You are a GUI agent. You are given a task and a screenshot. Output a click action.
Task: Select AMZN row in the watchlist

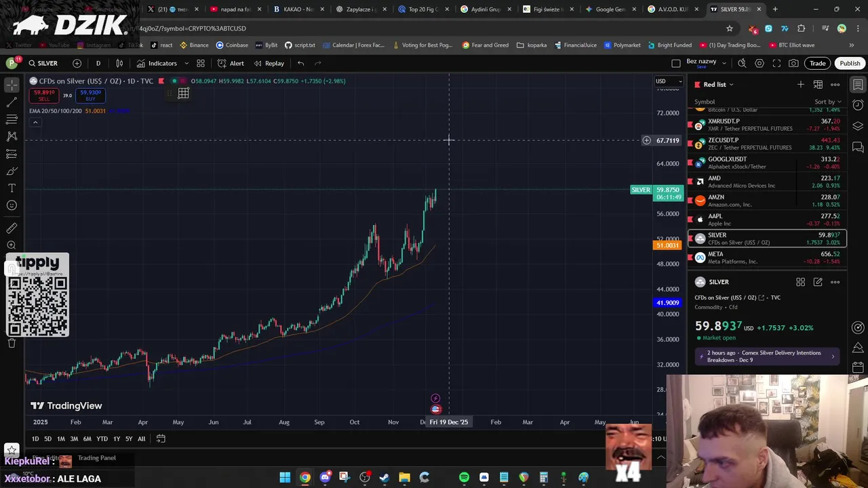pos(767,201)
